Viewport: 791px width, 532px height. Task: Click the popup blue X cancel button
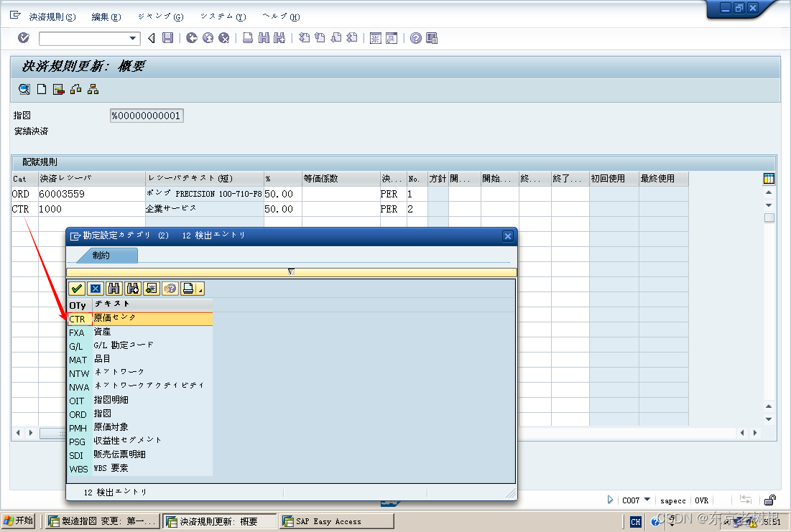(96, 289)
